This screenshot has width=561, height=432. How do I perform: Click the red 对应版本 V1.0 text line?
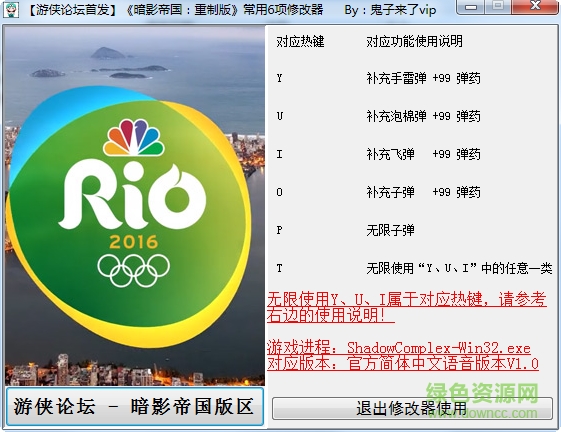403,364
